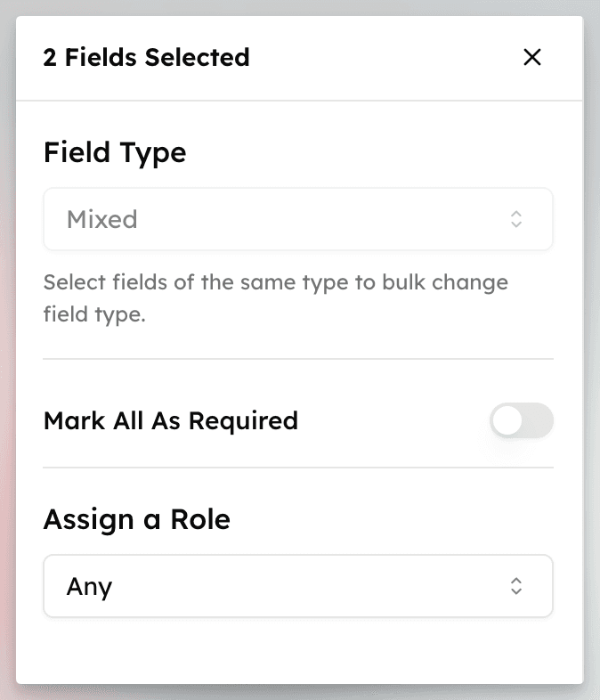Open the Assign a Role dropdown
600x700 pixels.
click(x=297, y=586)
